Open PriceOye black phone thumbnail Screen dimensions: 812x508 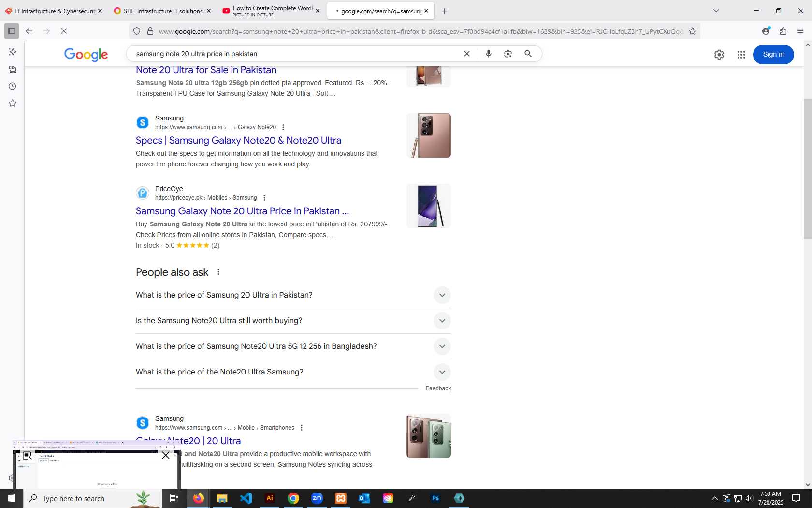tap(429, 206)
